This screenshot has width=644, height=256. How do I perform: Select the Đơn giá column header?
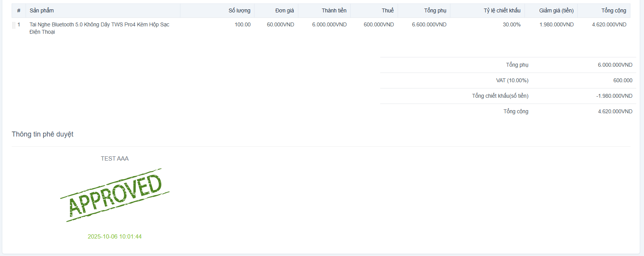point(284,10)
